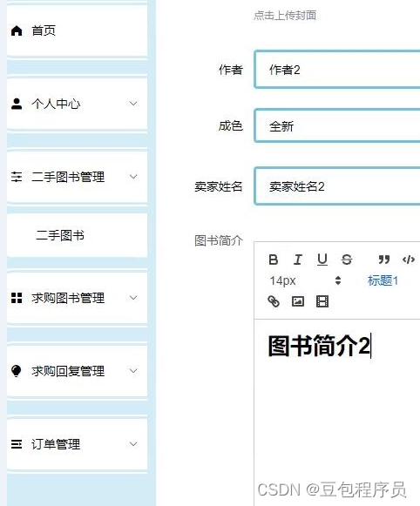420x506 pixels.
Task: Open the 标题1 heading dropdown
Action: [x=383, y=280]
